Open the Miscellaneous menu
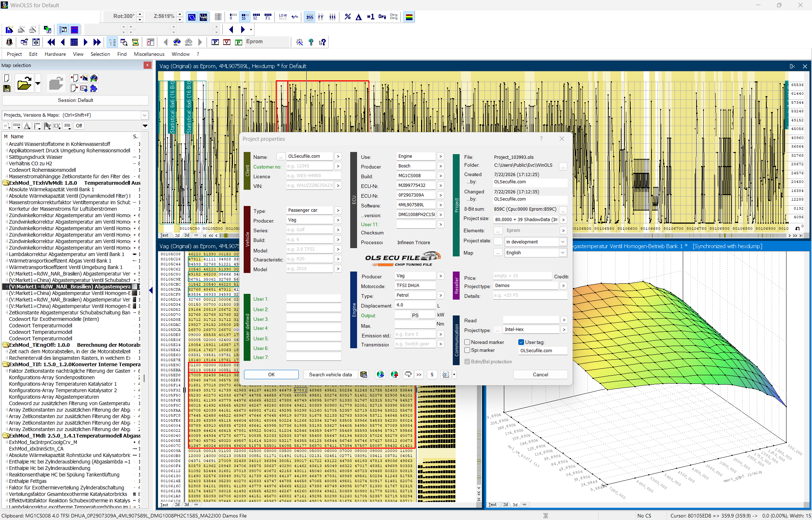 click(x=149, y=54)
